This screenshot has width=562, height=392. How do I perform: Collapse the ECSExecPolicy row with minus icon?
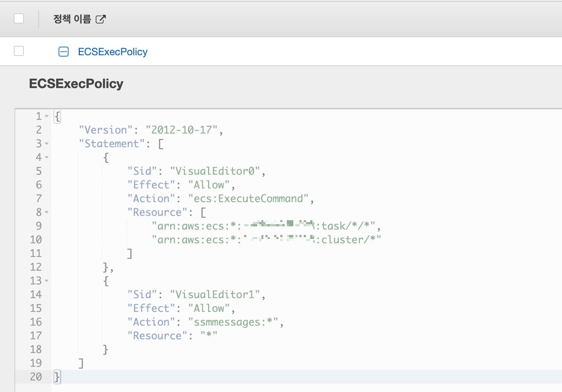[x=64, y=52]
